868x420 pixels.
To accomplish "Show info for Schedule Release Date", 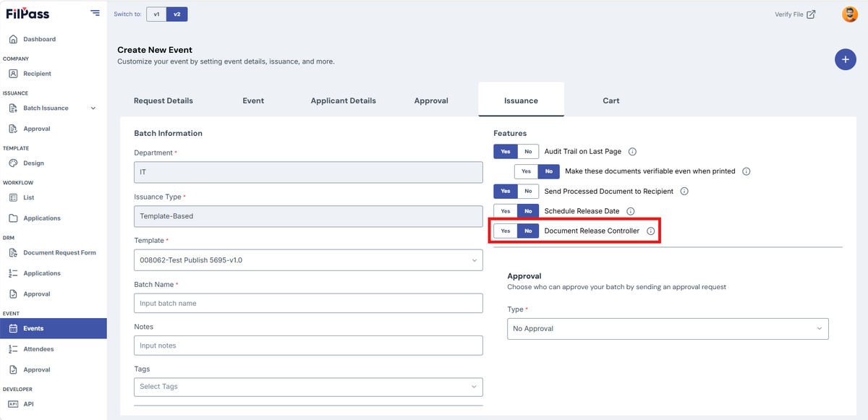I will click(x=630, y=211).
